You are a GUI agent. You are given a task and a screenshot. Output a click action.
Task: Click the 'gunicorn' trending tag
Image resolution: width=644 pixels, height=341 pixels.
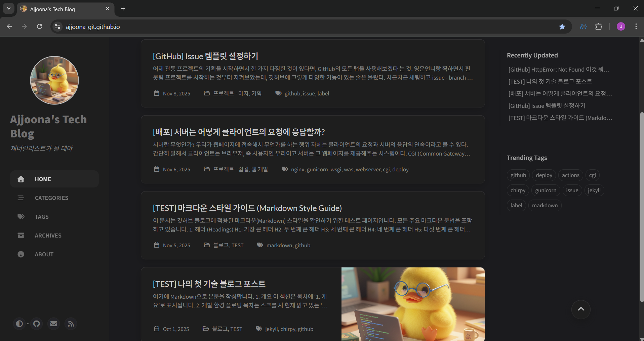tap(546, 190)
